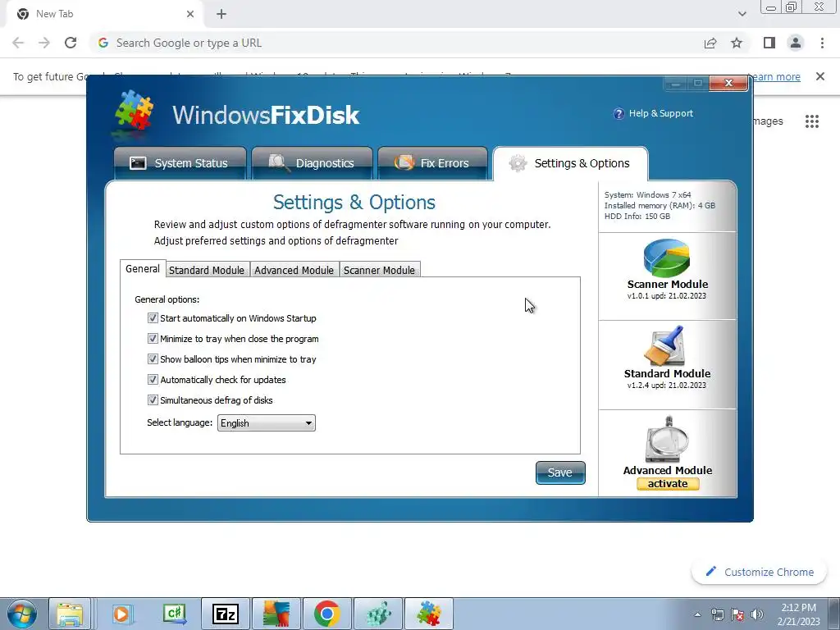Click the network tray icon
Screen dimensions: 840x630
click(717, 614)
